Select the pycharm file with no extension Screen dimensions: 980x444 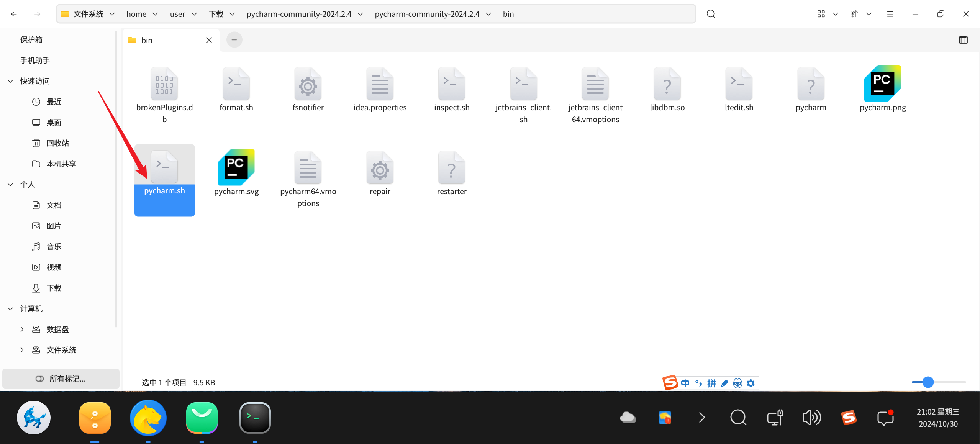[x=811, y=89]
